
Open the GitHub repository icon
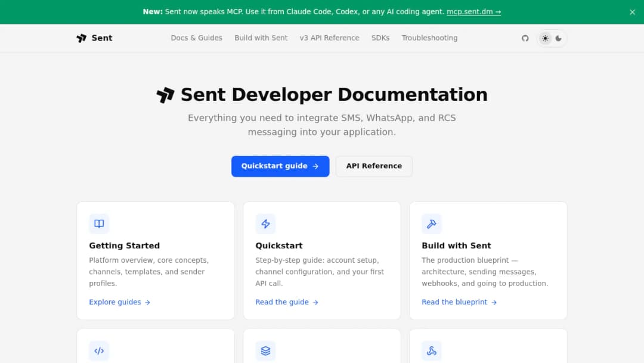pos(525,38)
